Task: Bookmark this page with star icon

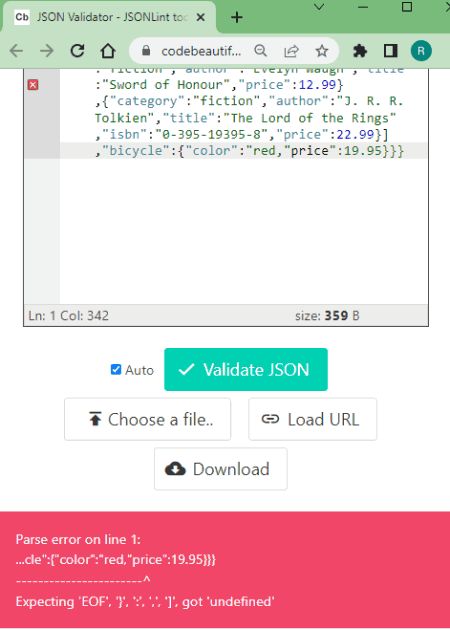Action: pos(321,51)
